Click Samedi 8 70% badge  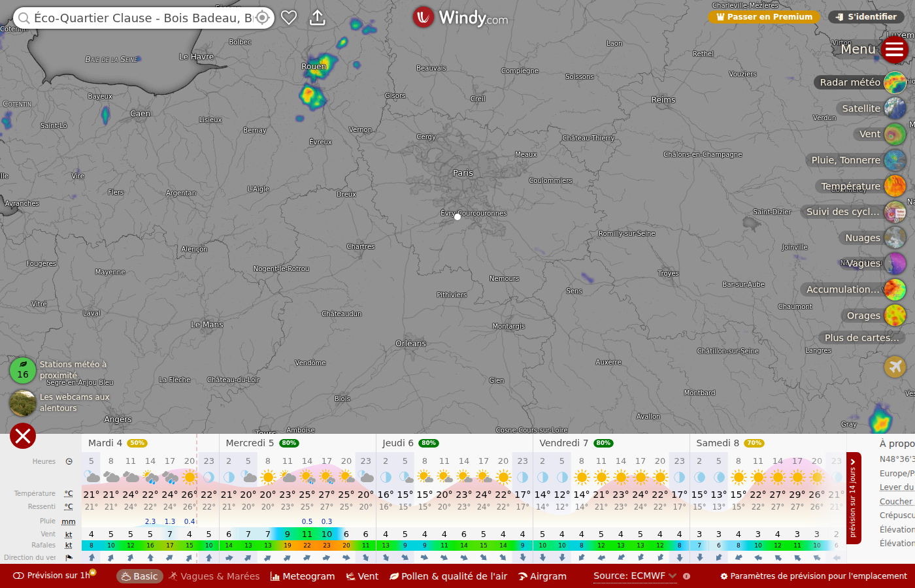pos(754,443)
